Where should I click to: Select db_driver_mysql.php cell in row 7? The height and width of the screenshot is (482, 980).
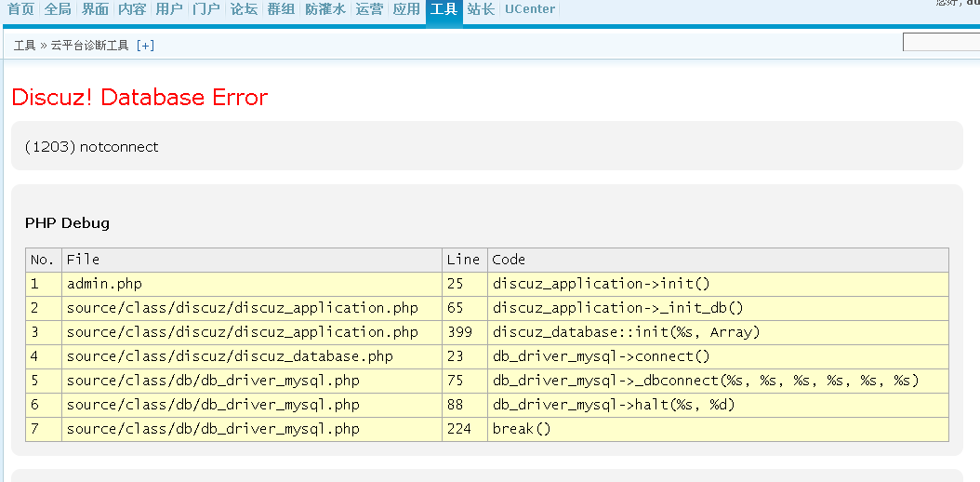(x=252, y=430)
